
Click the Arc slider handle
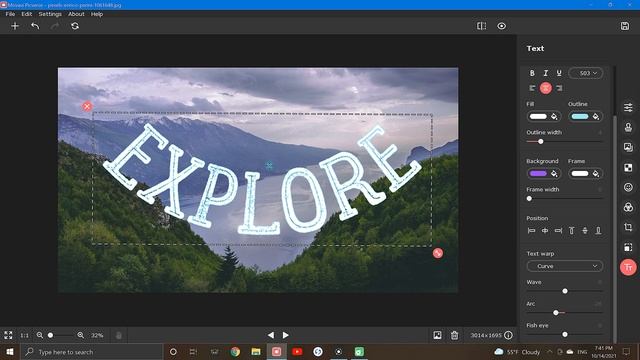[556, 313]
